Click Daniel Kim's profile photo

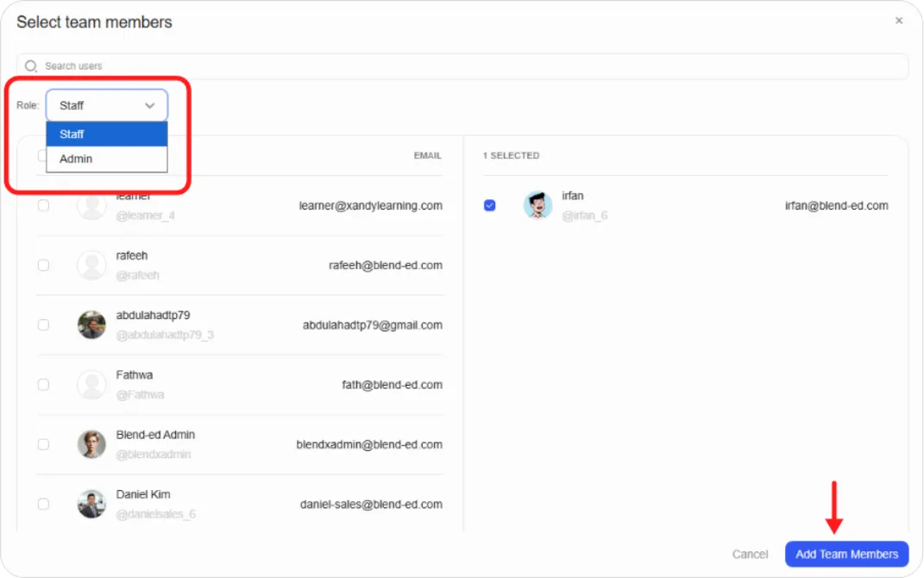point(91,504)
